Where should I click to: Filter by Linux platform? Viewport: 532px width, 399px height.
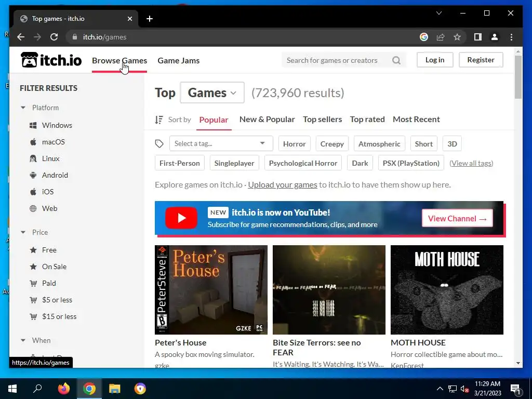coord(45,158)
